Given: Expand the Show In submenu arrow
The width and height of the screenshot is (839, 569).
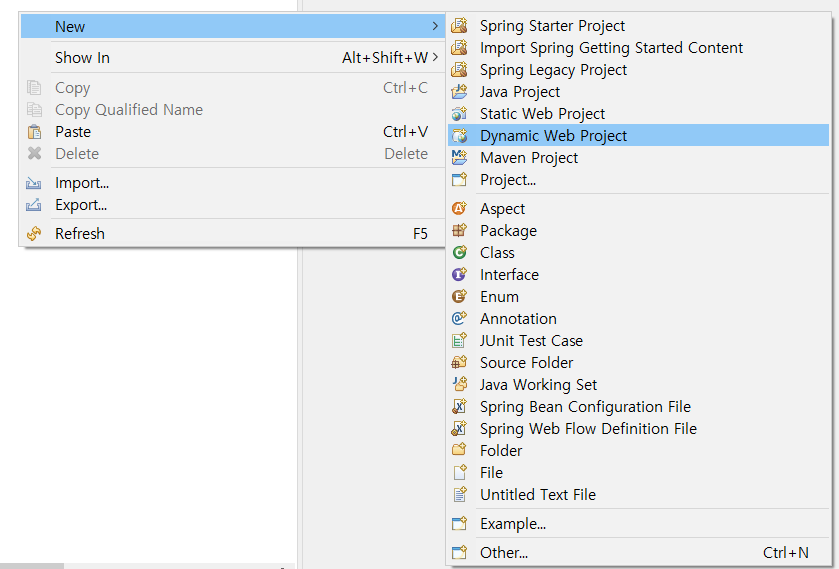Looking at the screenshot, I should 435,57.
